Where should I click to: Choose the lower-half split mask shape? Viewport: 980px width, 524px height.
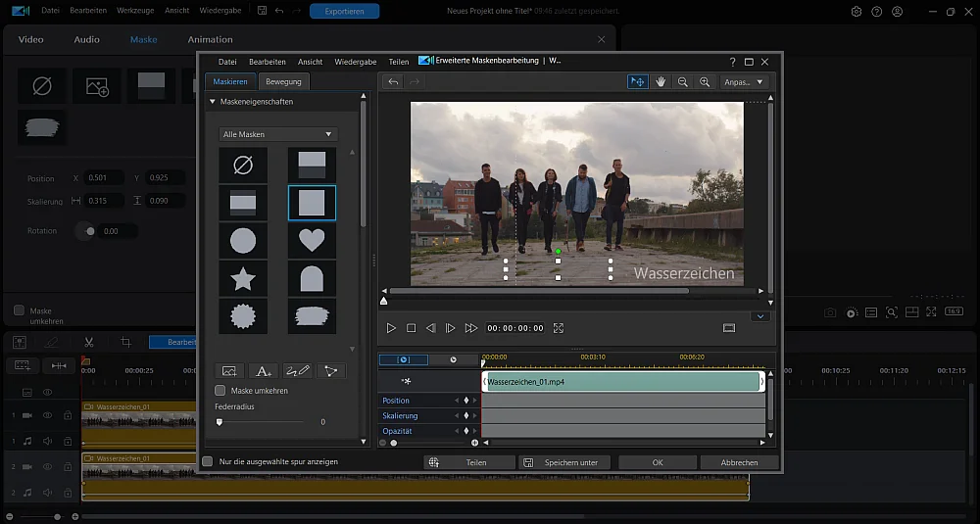tap(312, 166)
